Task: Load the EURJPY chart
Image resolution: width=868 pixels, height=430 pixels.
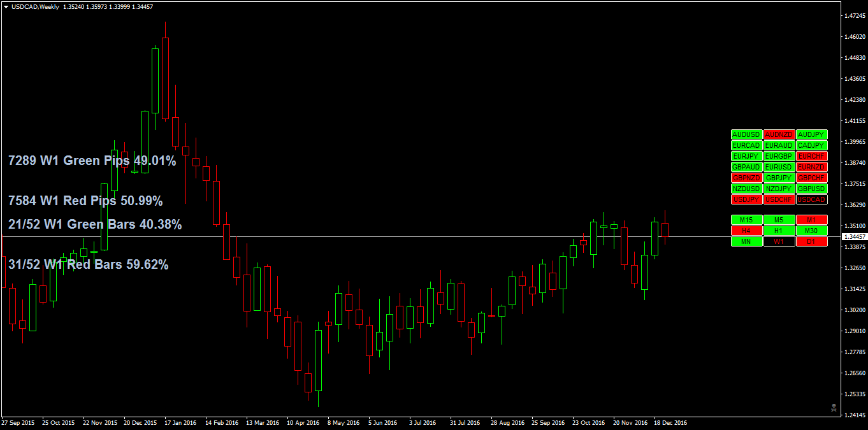Action: 747,156
